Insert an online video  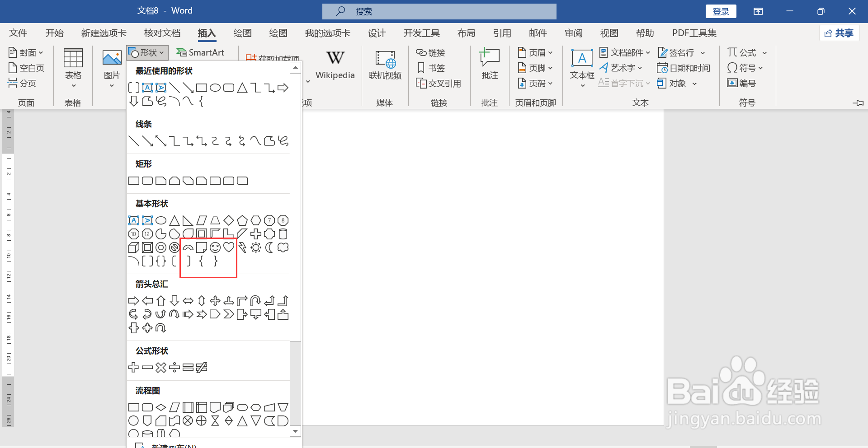385,65
